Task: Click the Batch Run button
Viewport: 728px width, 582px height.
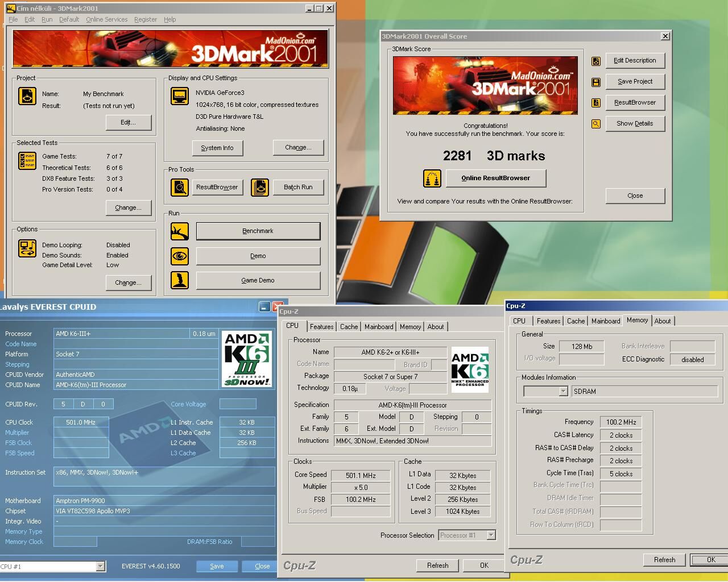Action: (x=299, y=187)
